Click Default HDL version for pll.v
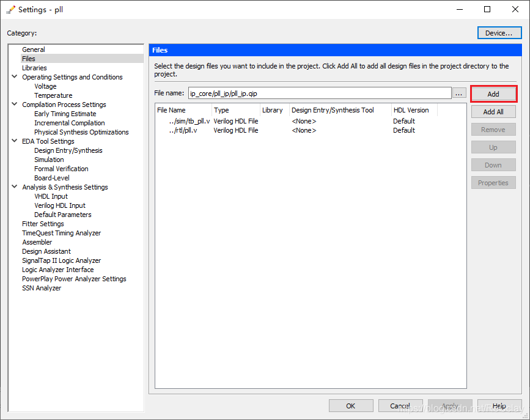 pos(403,130)
